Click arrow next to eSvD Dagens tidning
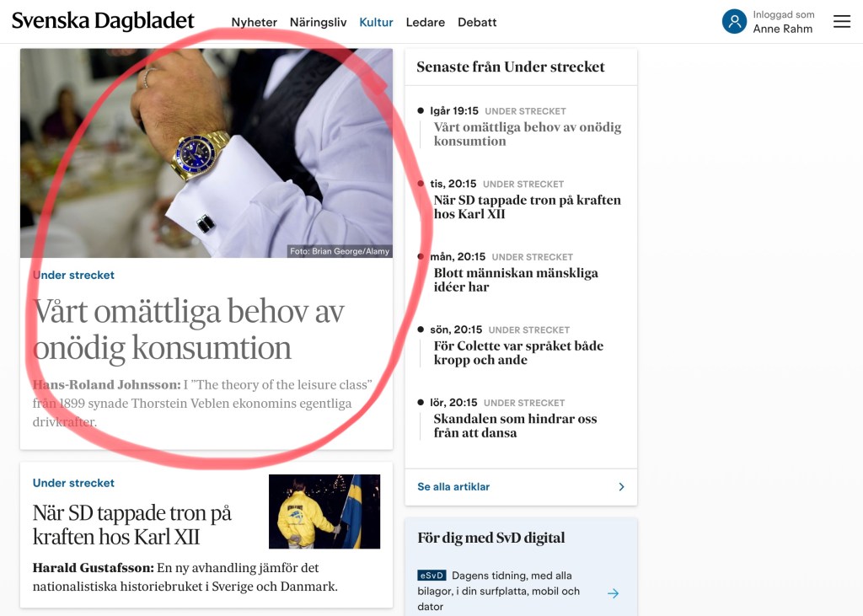863x616 pixels. (x=613, y=593)
